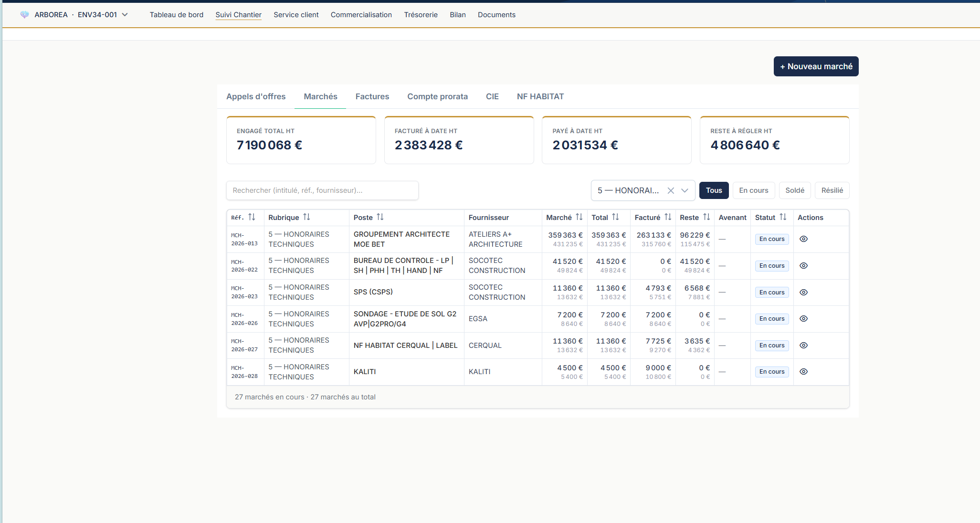Click SONDAGE - ETUDE DE SOL G2 poste
This screenshot has width=980, height=523.
click(405, 319)
